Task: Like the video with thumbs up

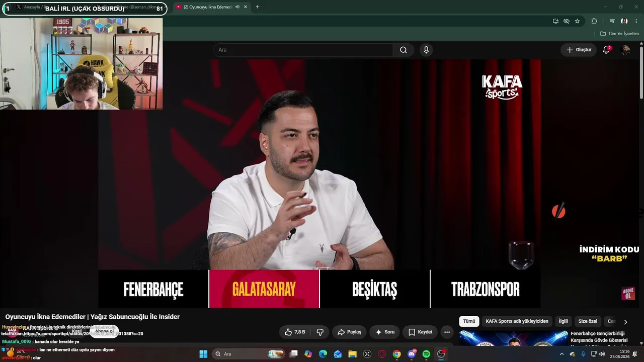Action: tap(295, 332)
